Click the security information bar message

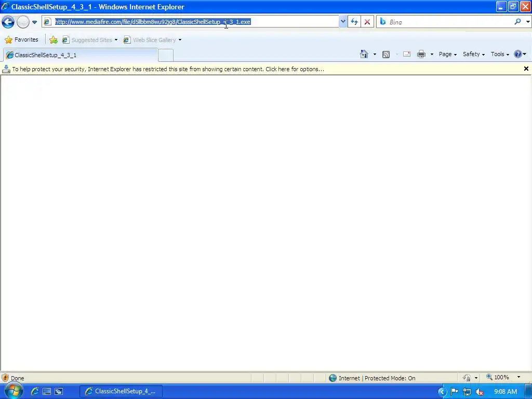tap(168, 69)
